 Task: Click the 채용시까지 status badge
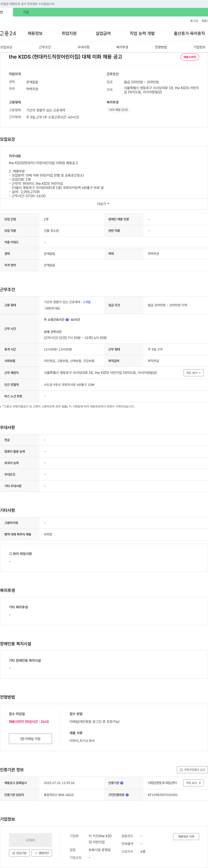pyautogui.click(x=190, y=57)
